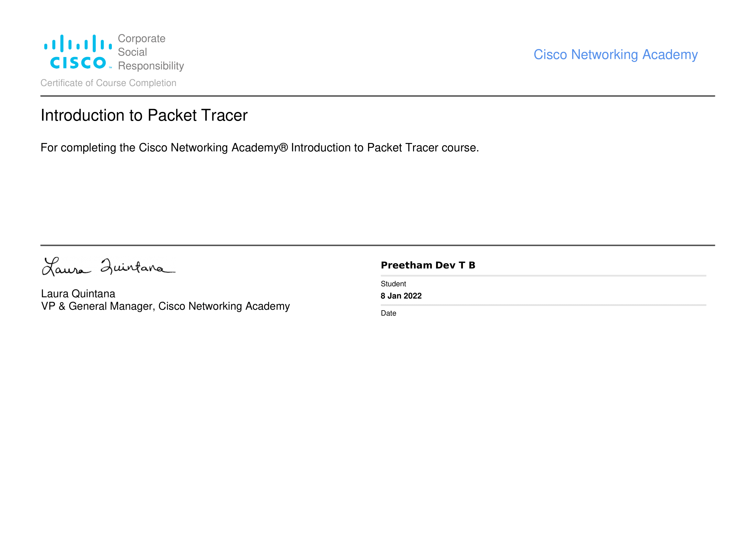Click 'VP & General Manager, Cisco Networking Academy'
Image resolution: width=756 pixels, height=535 pixels.
coord(165,306)
